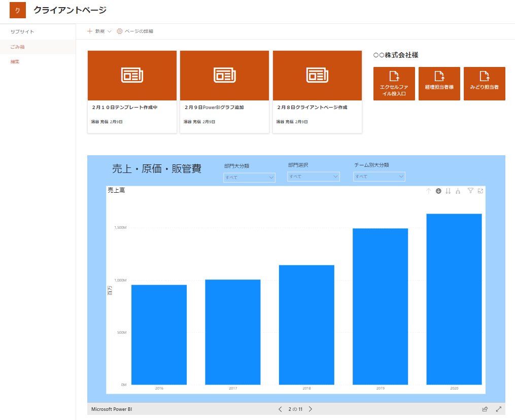Open the チーム別大分類 dropdown
The height and width of the screenshot is (420, 515).
pyautogui.click(x=379, y=177)
